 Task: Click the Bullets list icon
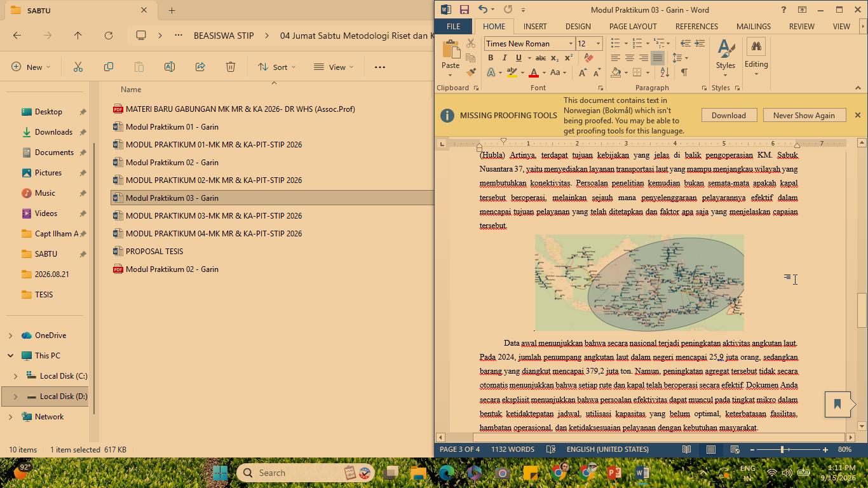tap(615, 43)
